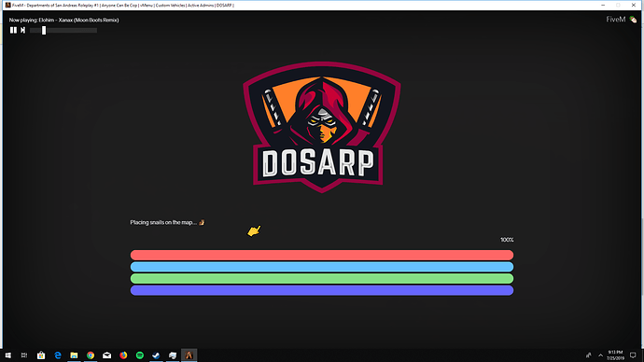Viewport: 644px width, 362px height.
Task: Open the white app icon beside Steam
Action: pos(173,355)
